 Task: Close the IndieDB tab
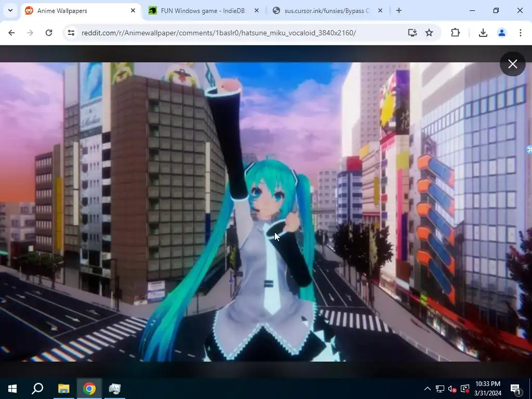tap(257, 10)
